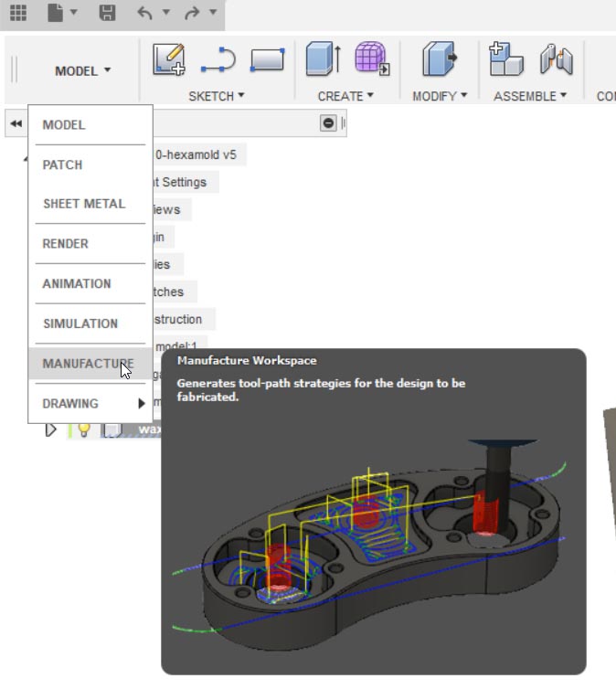Screen dimensions: 616x689
Task: Open the Undo history dropdown arrow
Action: click(166, 12)
